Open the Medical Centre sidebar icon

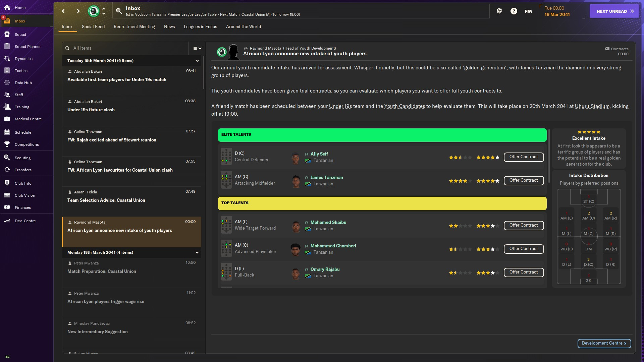[x=7, y=119]
